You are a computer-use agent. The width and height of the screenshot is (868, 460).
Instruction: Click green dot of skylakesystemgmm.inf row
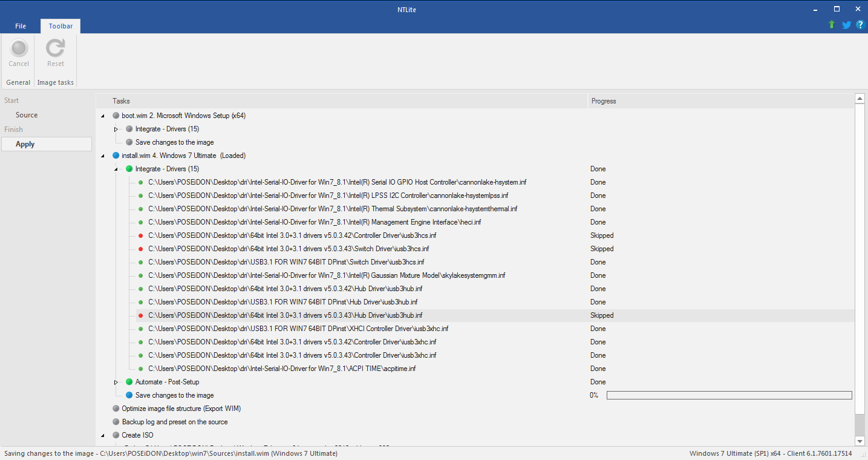click(x=140, y=275)
